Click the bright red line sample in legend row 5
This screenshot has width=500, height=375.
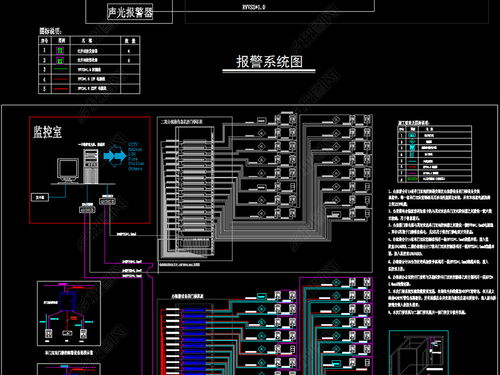[x=60, y=89]
